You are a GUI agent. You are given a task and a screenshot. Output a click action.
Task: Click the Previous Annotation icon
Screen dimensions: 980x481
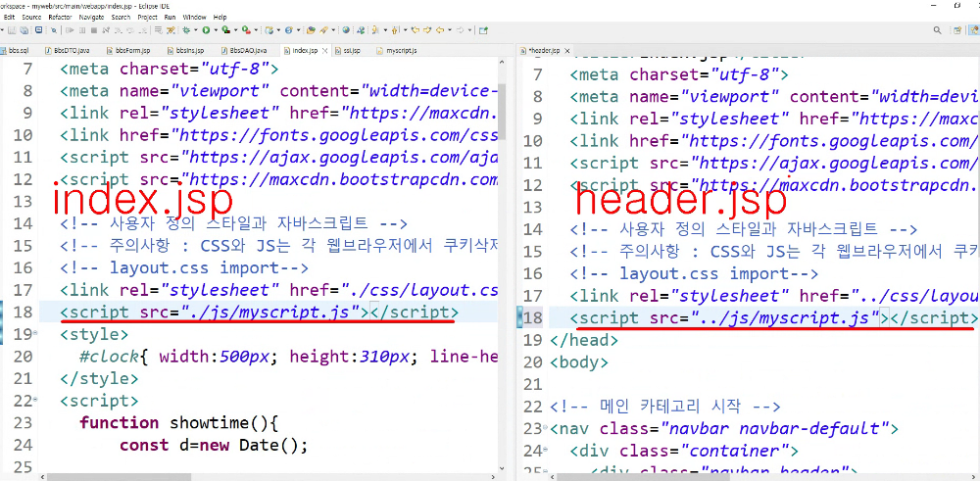click(394, 29)
